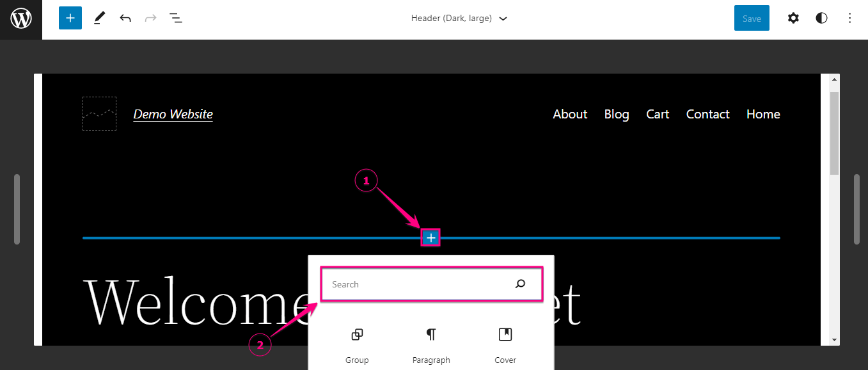Viewport: 868px width, 370px height.
Task: Click the site logo placeholder
Action: tap(99, 114)
